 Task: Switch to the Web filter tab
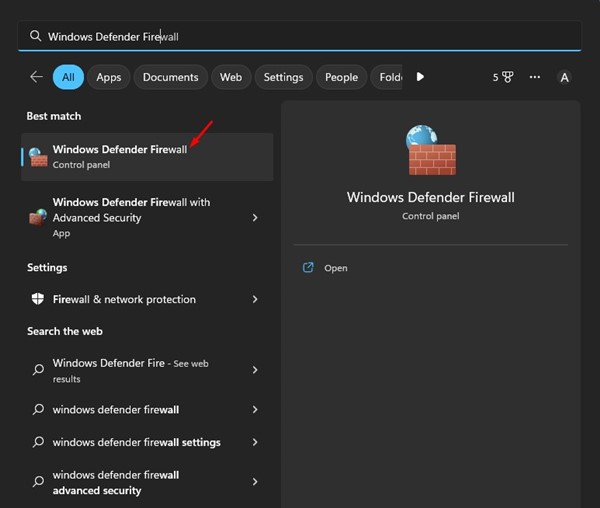[231, 77]
